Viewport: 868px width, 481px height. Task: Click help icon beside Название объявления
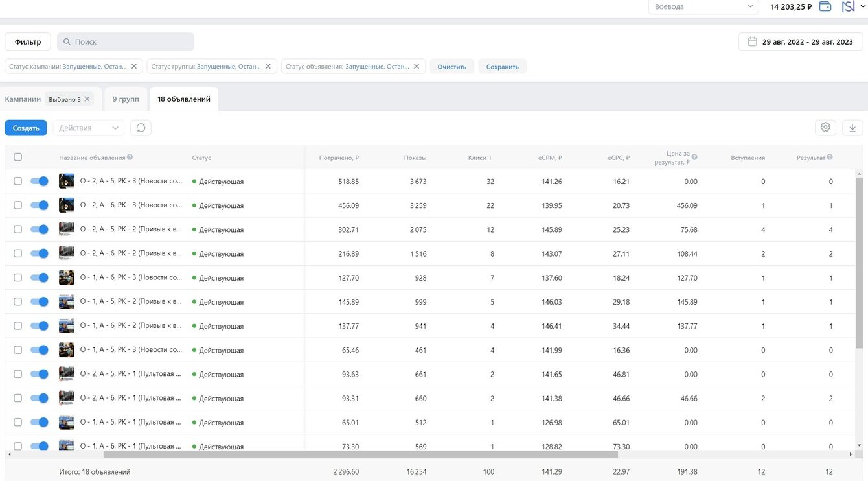(130, 158)
